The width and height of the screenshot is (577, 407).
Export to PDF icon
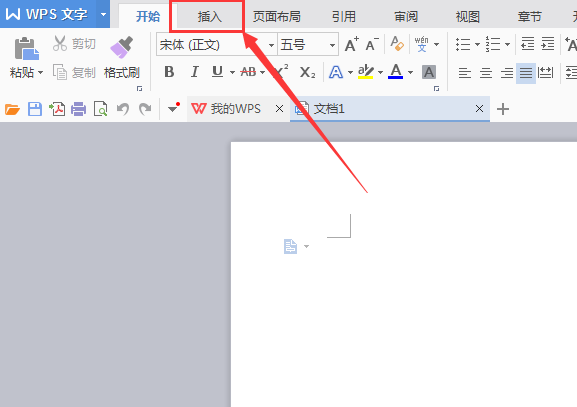tap(57, 109)
